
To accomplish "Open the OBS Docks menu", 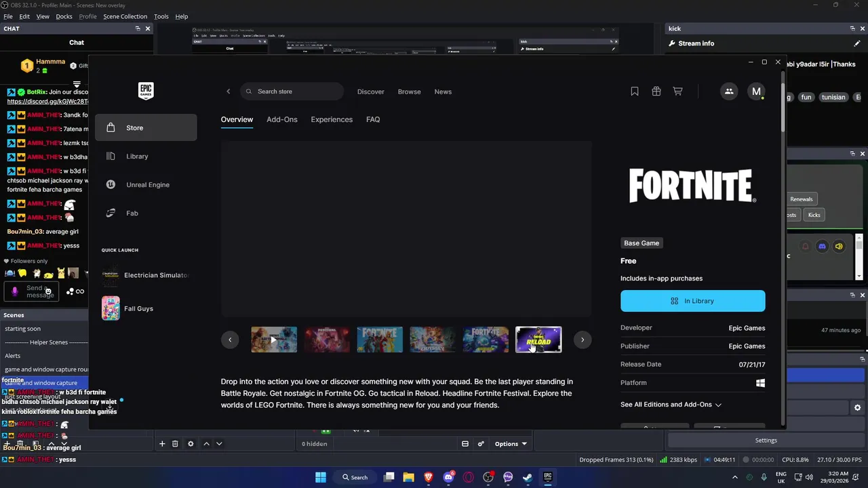I will click(x=64, y=16).
